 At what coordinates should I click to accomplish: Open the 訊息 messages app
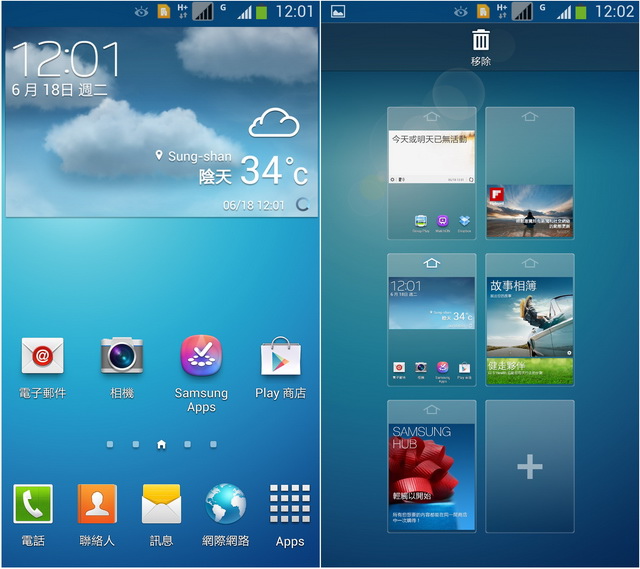(161, 504)
